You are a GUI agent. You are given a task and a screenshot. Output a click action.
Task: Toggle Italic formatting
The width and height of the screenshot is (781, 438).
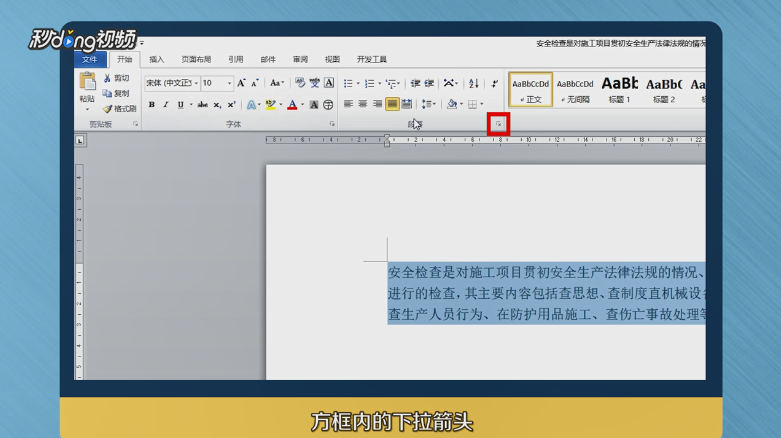pyautogui.click(x=166, y=105)
